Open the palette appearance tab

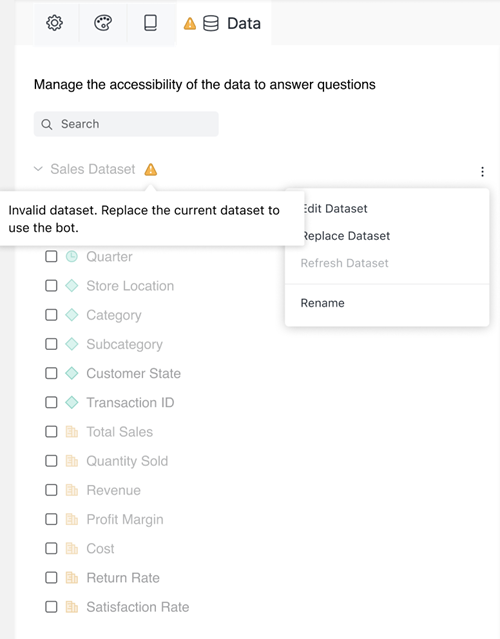point(103,23)
